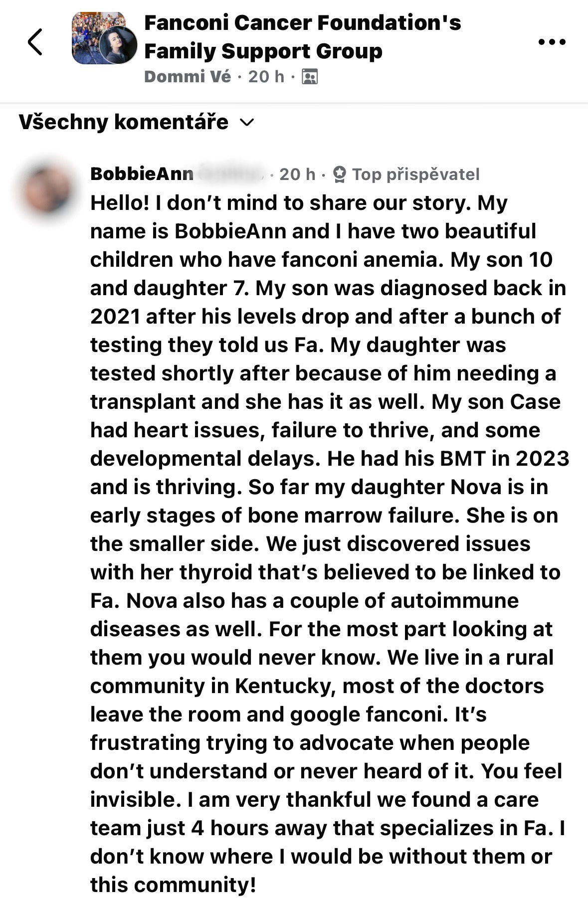Tap the Top přispěvatel label

click(415, 174)
